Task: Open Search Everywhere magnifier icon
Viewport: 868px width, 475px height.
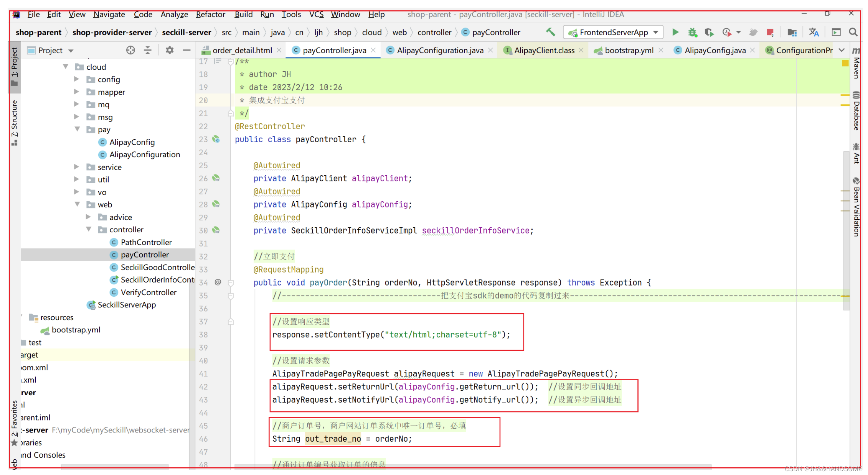Action: (x=853, y=32)
